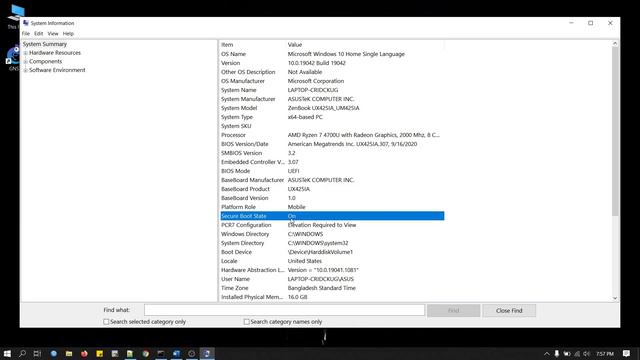Viewport: 640px width, 360px height.
Task: Check battery status tray icon
Action: pyautogui.click(x=567, y=353)
